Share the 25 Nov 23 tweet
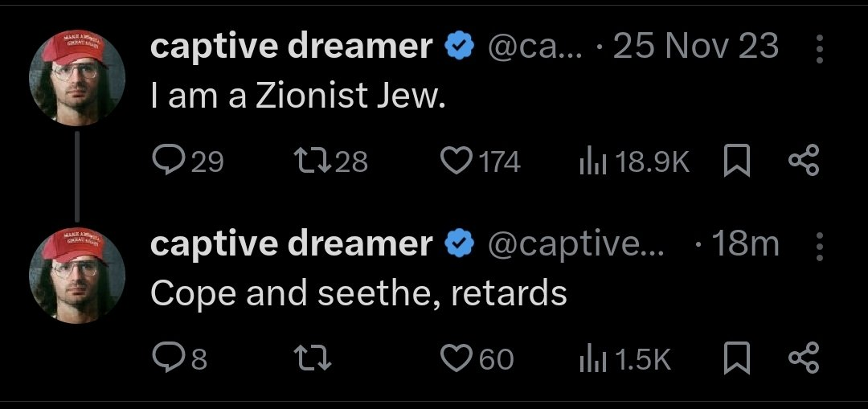Image resolution: width=868 pixels, height=409 pixels. (802, 163)
